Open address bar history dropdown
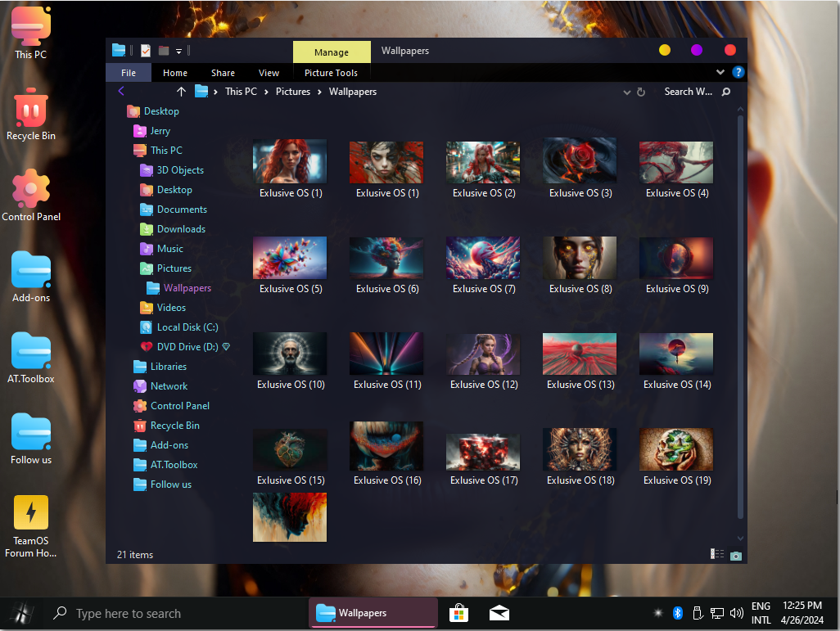840x631 pixels. tap(627, 92)
